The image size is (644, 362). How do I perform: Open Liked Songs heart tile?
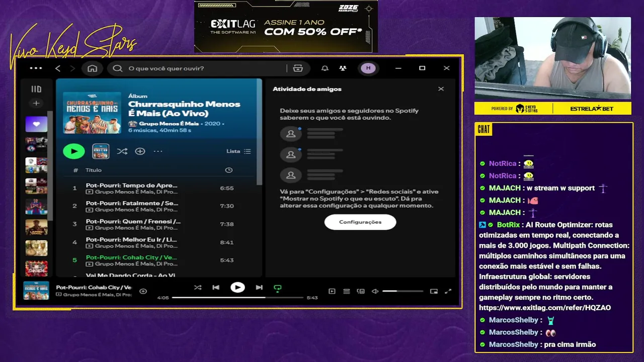(x=36, y=124)
